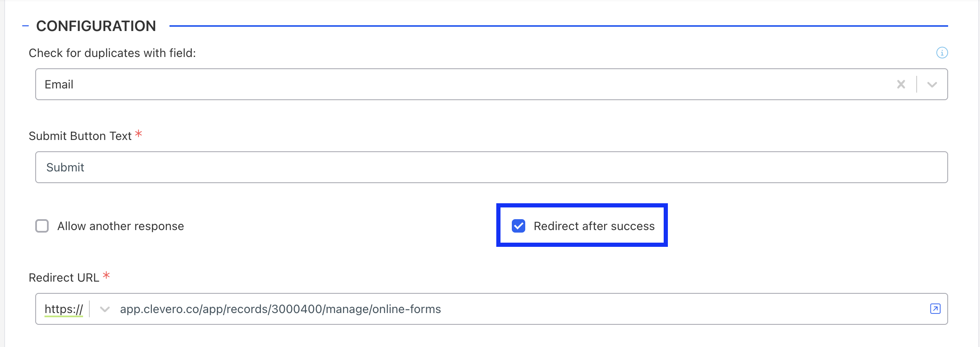
Task: Open the Email duplicates field dropdown arrow
Action: 932,85
